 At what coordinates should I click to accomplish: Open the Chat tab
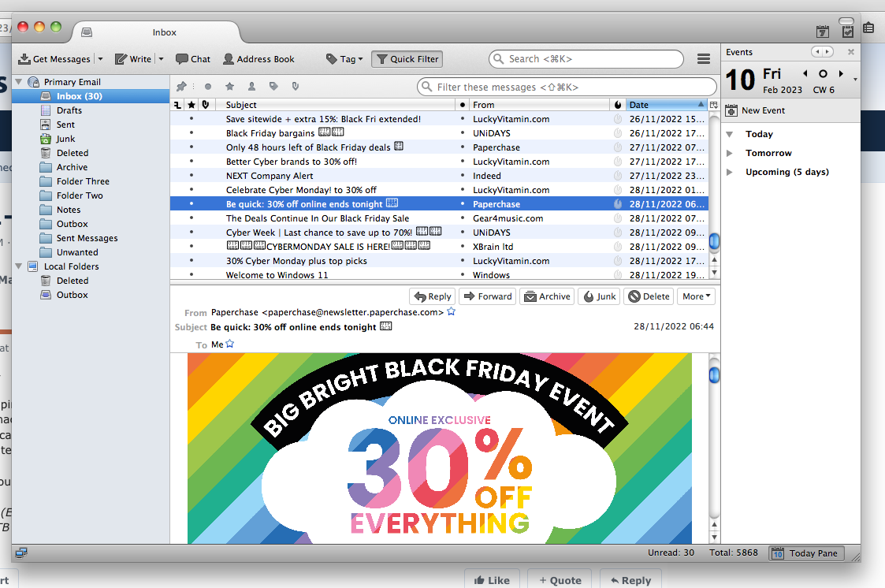click(x=193, y=59)
